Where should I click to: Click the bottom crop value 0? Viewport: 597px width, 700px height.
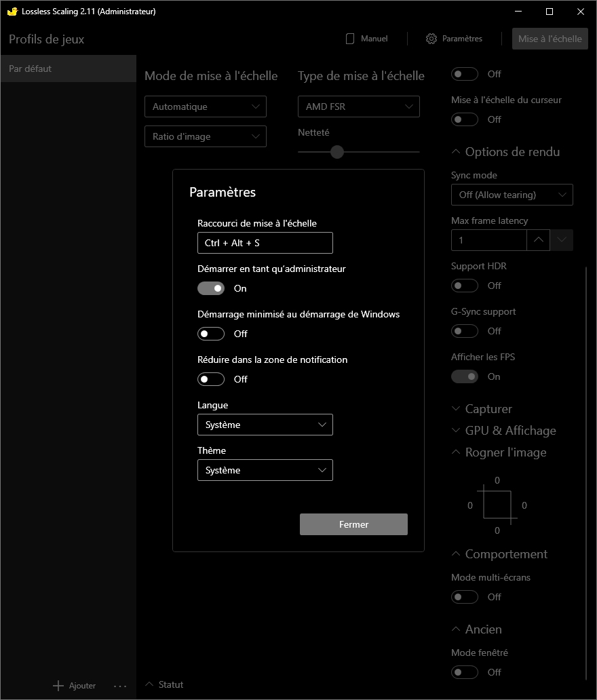[x=497, y=531]
